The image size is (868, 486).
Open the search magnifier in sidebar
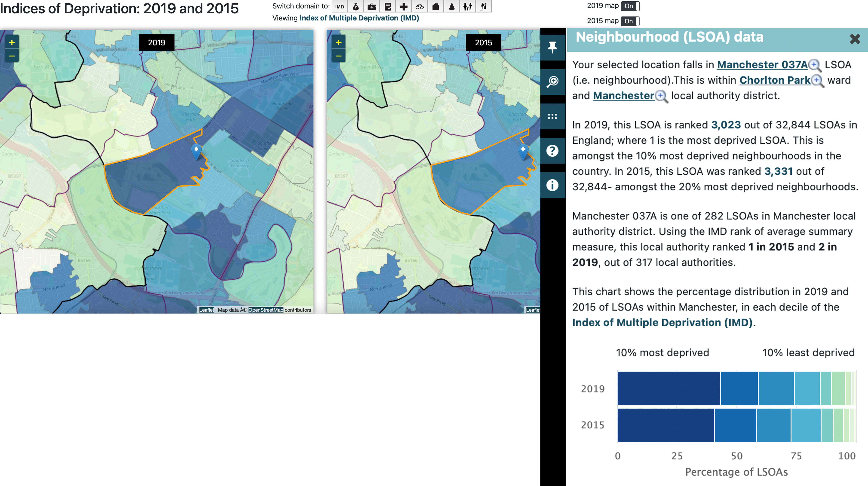click(x=553, y=82)
